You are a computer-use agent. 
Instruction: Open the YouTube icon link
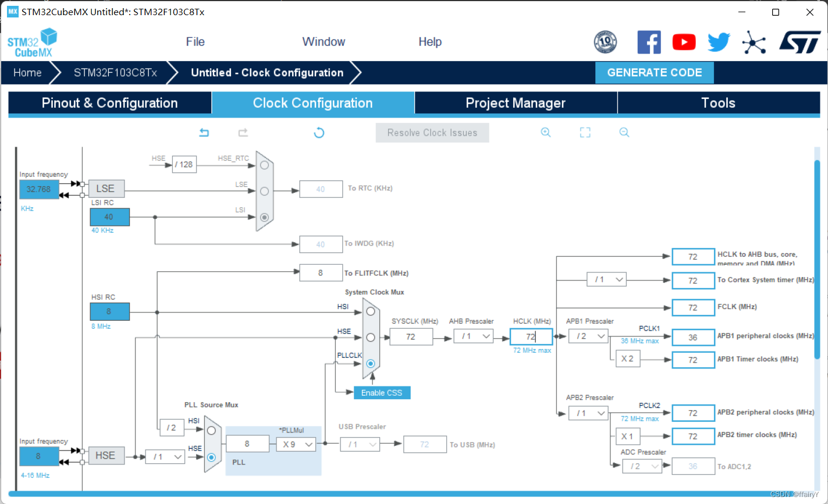coord(684,42)
